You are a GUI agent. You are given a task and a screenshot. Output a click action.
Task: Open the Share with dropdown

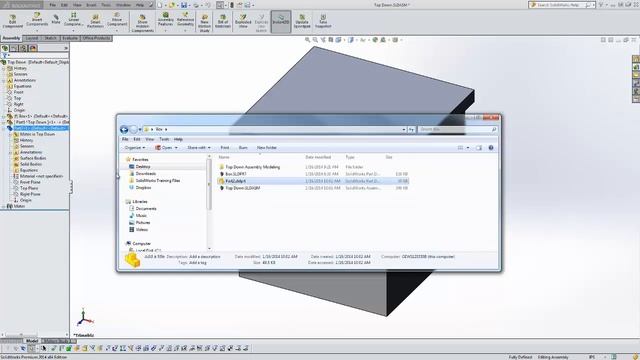199,148
